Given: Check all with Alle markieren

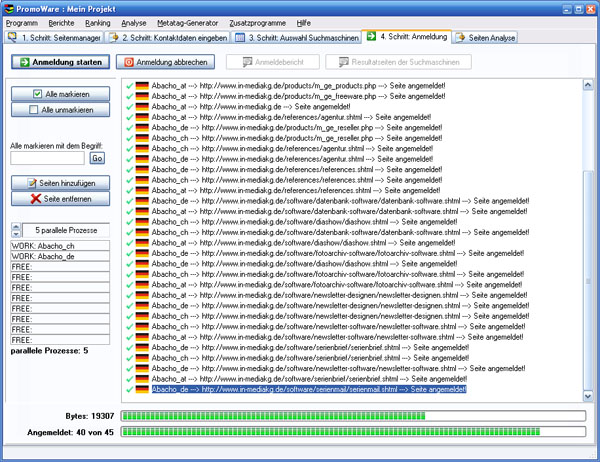Looking at the screenshot, I should (x=60, y=94).
